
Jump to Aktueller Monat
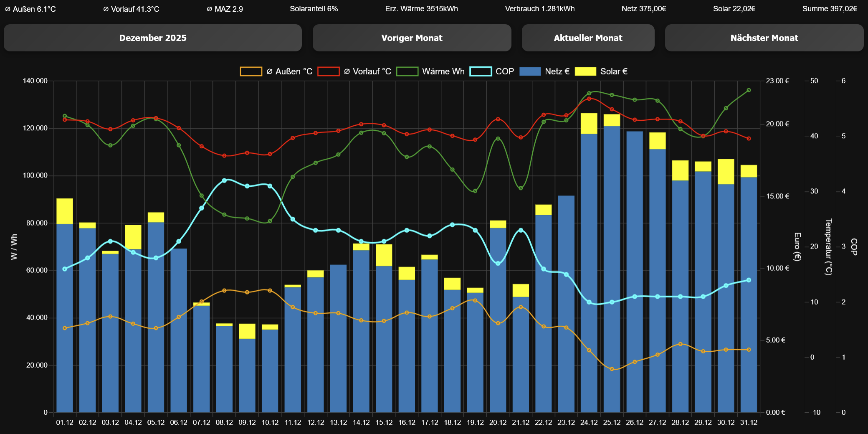(x=588, y=38)
